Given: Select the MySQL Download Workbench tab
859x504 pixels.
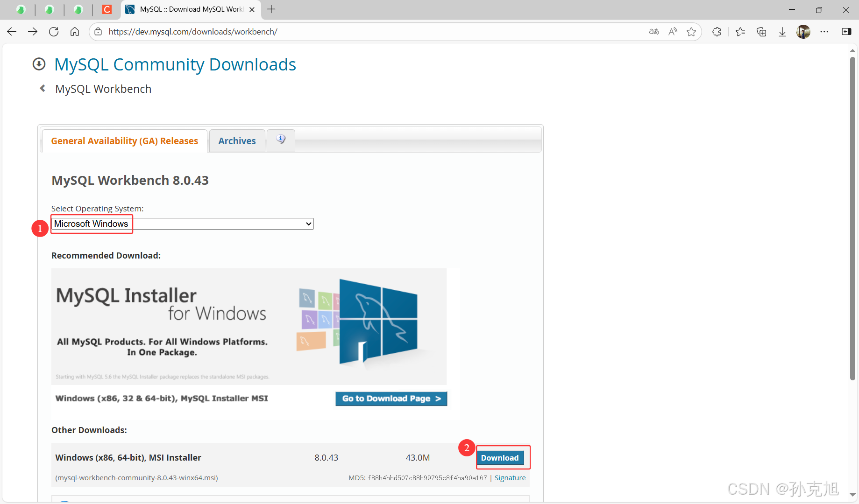Looking at the screenshot, I should point(191,9).
